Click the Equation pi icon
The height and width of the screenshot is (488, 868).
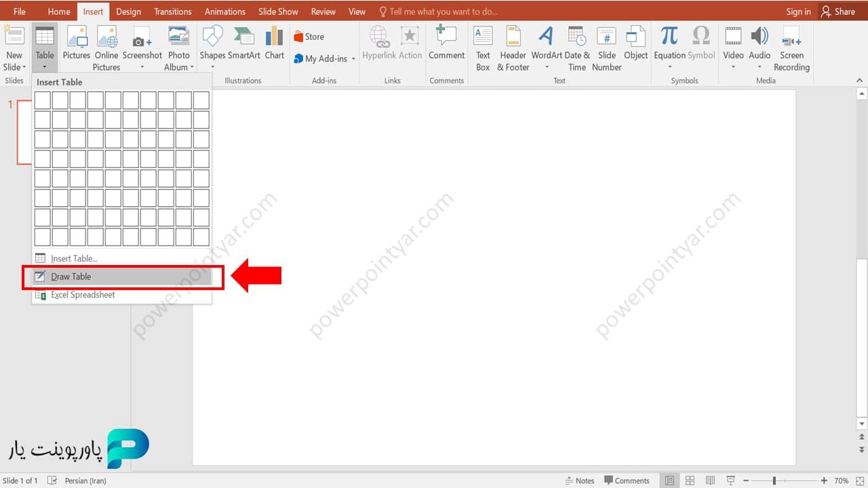pos(669,35)
